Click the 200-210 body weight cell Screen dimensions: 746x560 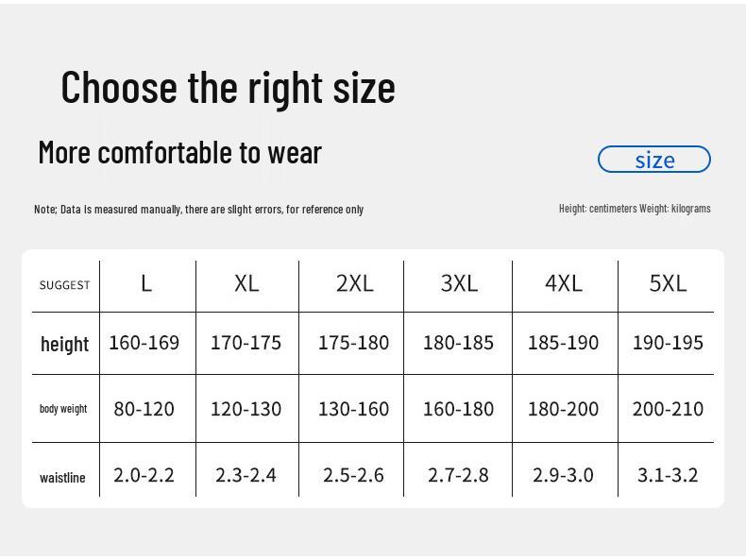point(668,409)
